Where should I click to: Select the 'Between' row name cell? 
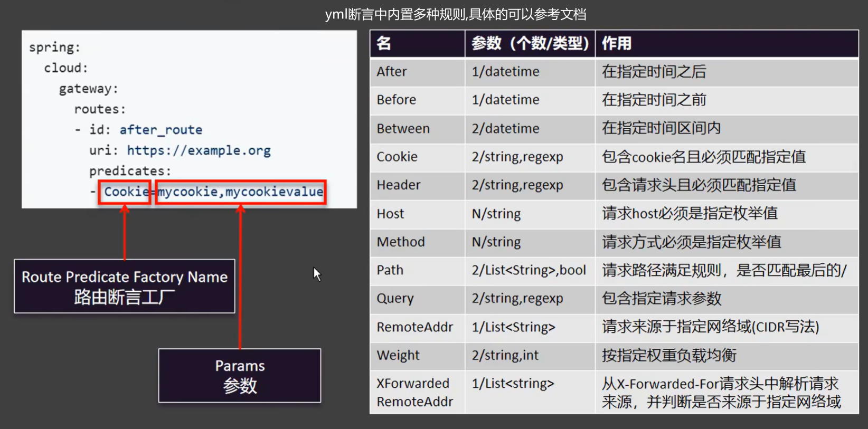pos(417,129)
